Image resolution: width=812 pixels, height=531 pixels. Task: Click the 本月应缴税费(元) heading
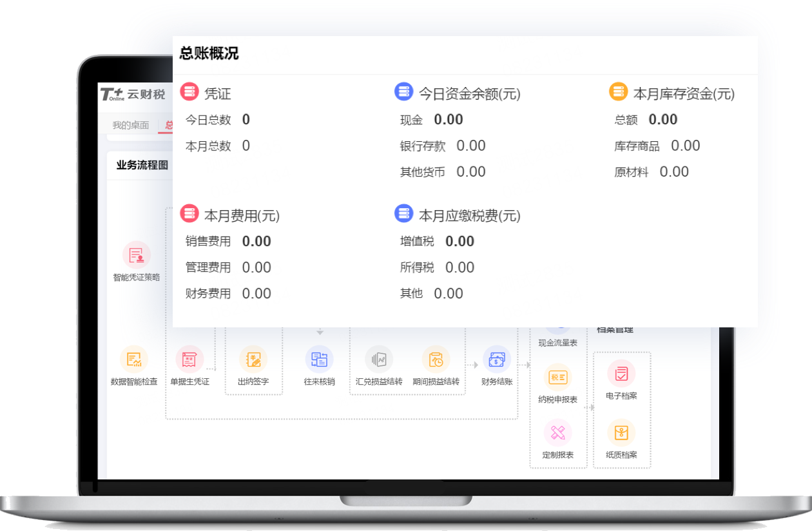tap(469, 216)
